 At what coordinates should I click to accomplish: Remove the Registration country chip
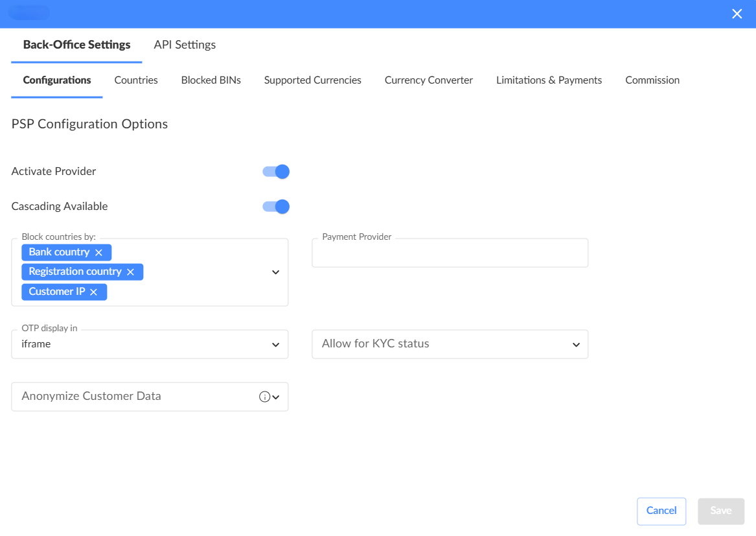click(130, 272)
